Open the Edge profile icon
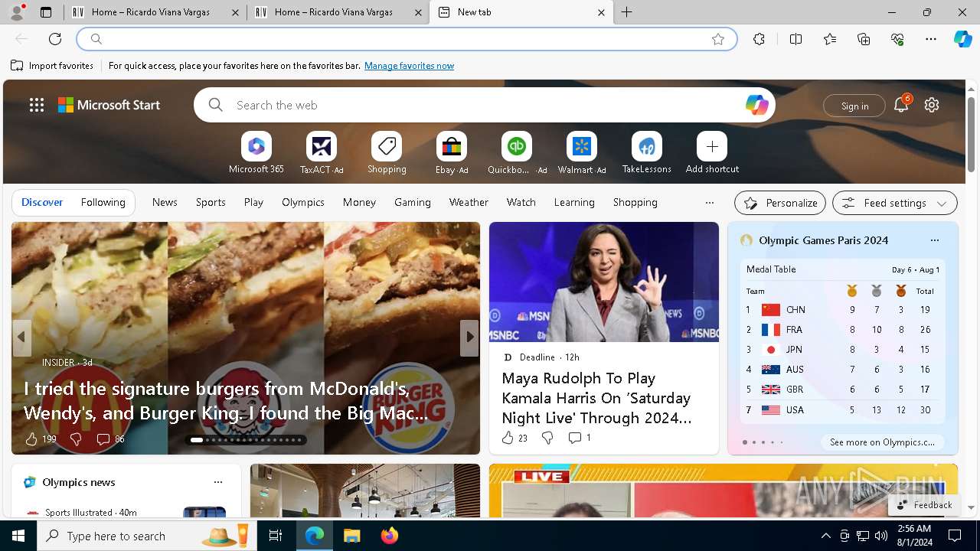 pos(16,12)
